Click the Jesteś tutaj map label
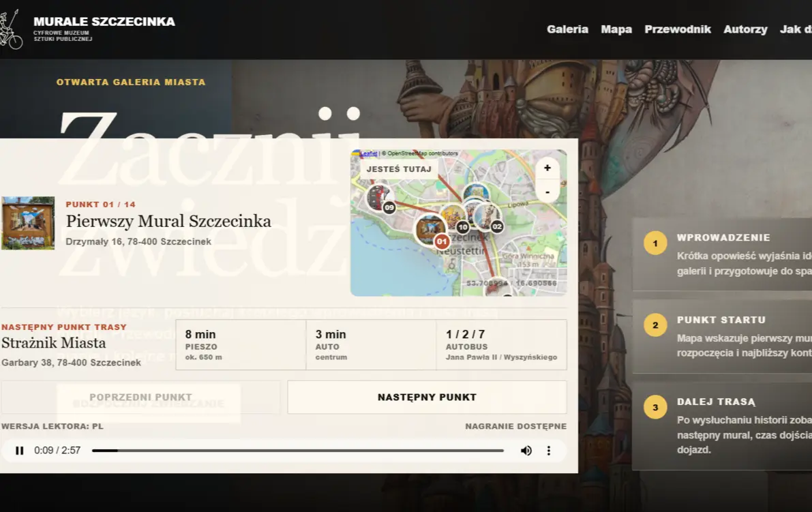 (399, 169)
